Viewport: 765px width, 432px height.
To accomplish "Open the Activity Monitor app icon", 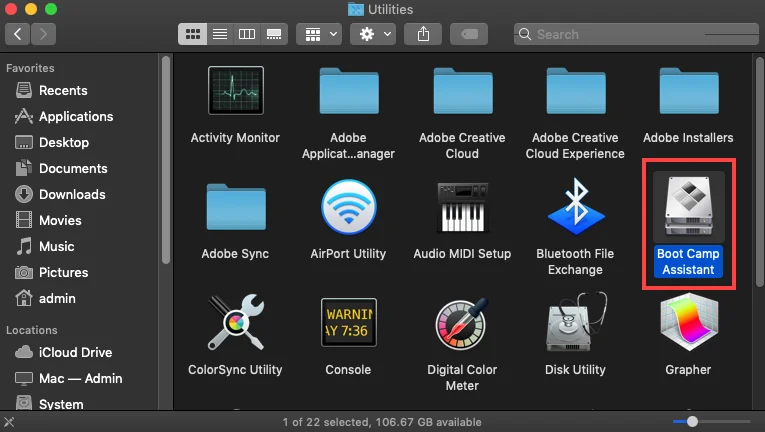I will click(x=235, y=90).
